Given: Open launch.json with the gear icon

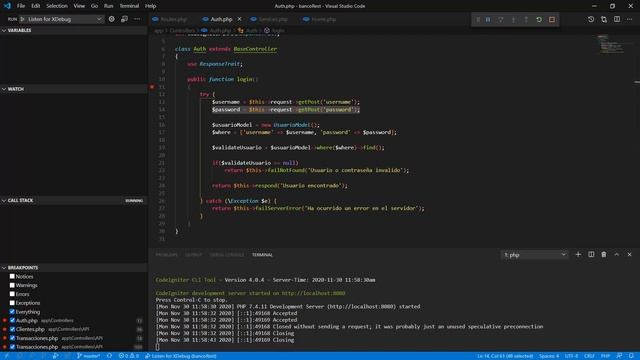Looking at the screenshot, I should coord(111,19).
